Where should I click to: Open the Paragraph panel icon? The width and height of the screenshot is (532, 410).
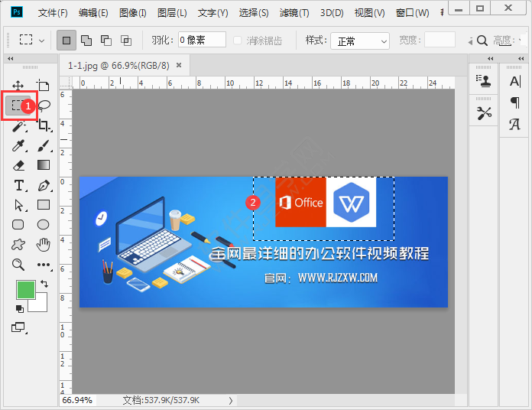(515, 102)
